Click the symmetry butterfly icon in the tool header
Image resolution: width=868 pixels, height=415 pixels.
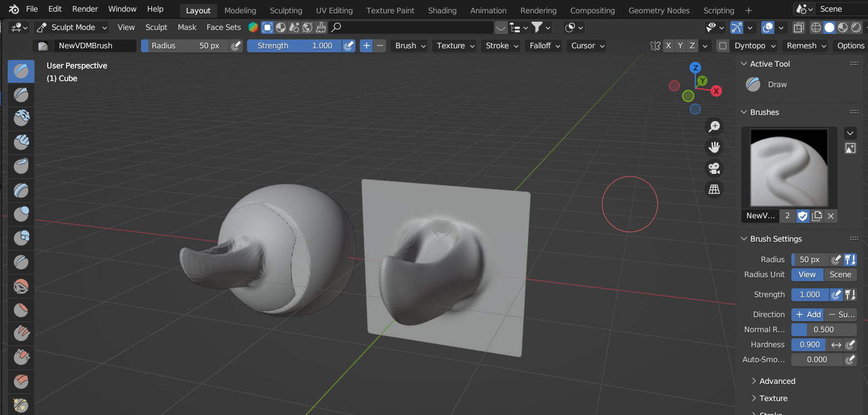click(655, 46)
